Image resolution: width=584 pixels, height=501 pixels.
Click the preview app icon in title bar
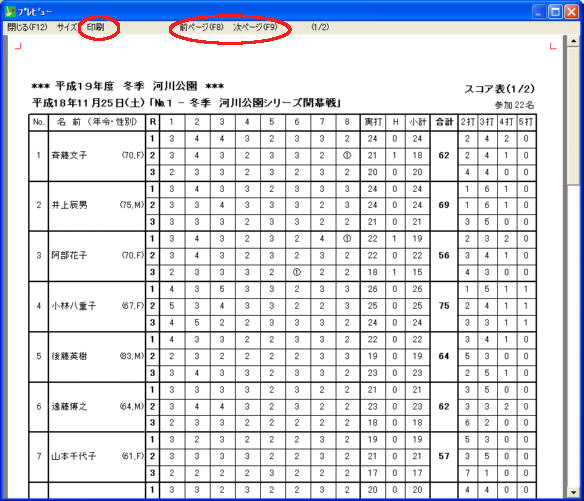pos(10,11)
